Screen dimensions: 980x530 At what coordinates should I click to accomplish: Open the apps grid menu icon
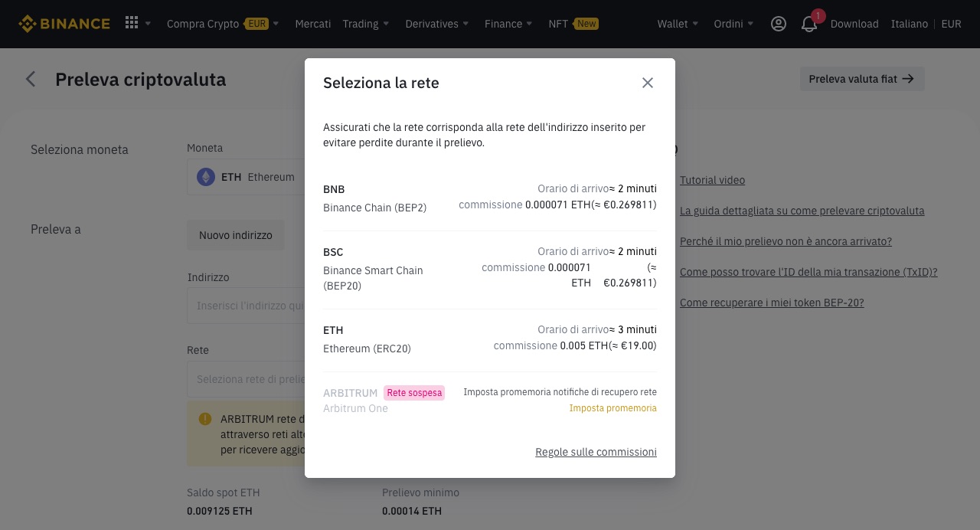(x=132, y=23)
